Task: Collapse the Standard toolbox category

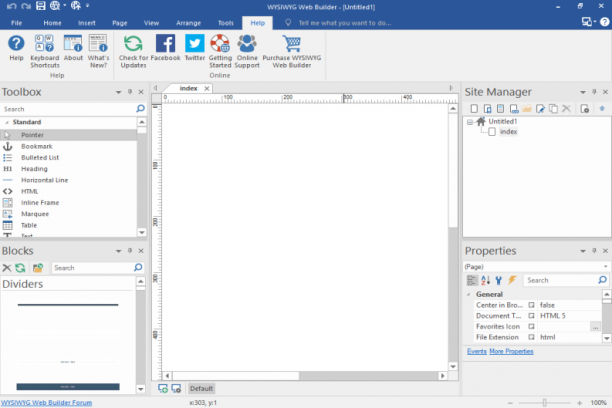Action: [7, 122]
